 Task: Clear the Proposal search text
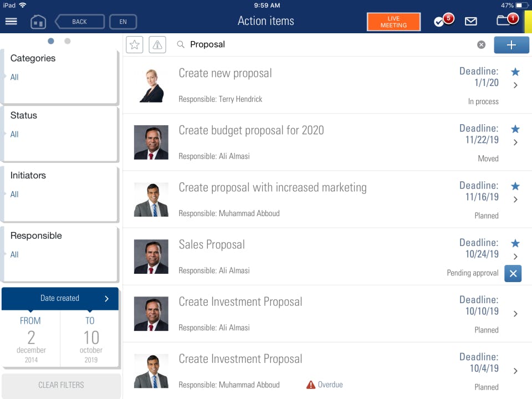coord(481,45)
